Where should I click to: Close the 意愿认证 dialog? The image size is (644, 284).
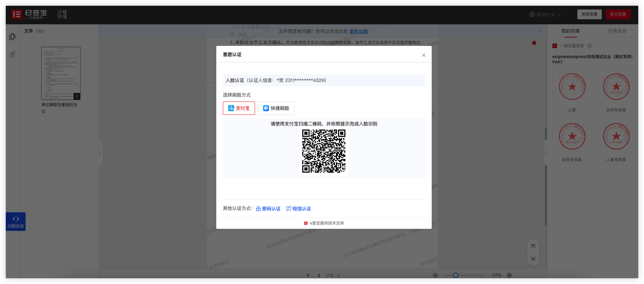pyautogui.click(x=423, y=55)
